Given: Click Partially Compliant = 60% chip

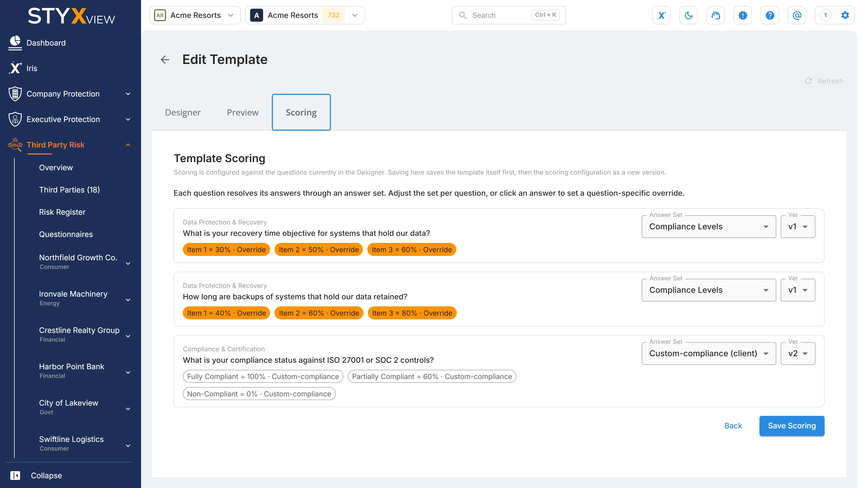Looking at the screenshot, I should pos(432,377).
